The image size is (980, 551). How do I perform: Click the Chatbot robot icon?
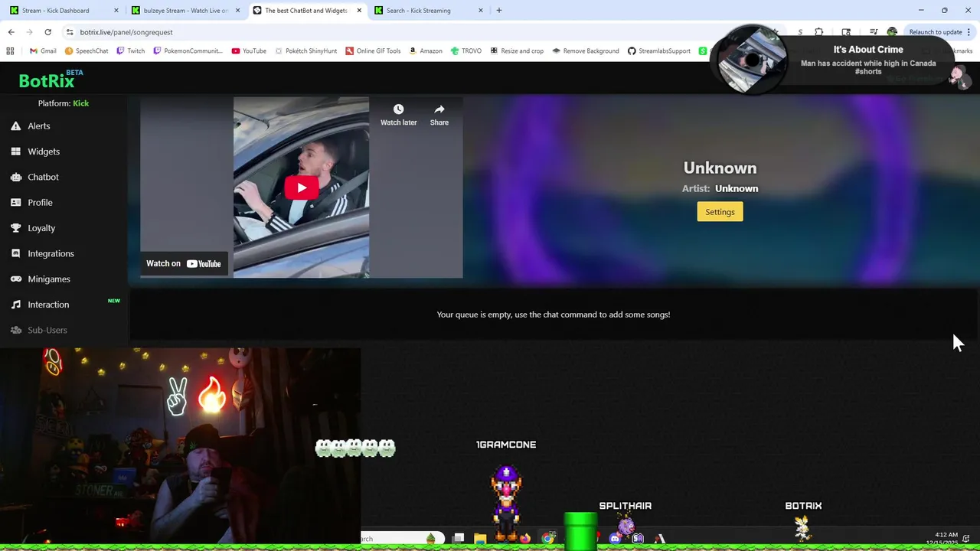coord(15,177)
